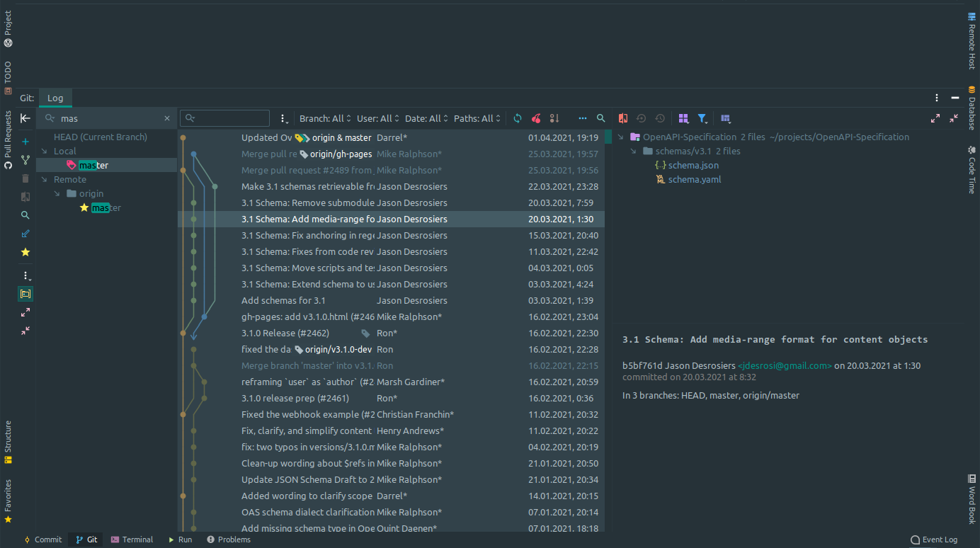Open the Database side panel tab
Image resolution: width=980 pixels, height=548 pixels.
click(972, 108)
